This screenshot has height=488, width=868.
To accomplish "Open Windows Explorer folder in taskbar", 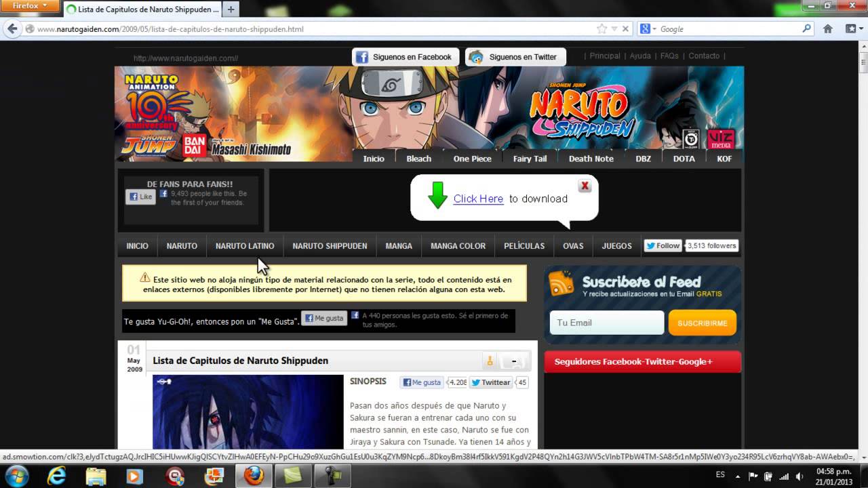I will click(96, 476).
